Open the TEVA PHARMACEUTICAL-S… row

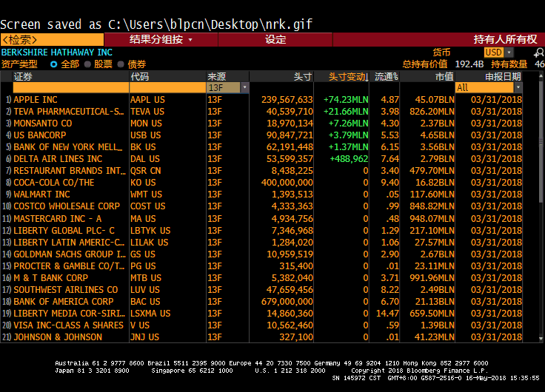[x=261, y=112]
